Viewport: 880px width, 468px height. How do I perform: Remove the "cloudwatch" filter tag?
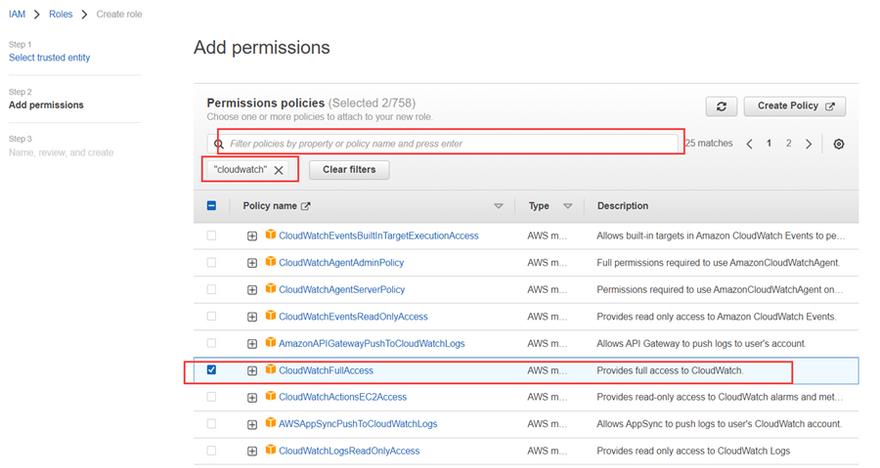click(279, 170)
